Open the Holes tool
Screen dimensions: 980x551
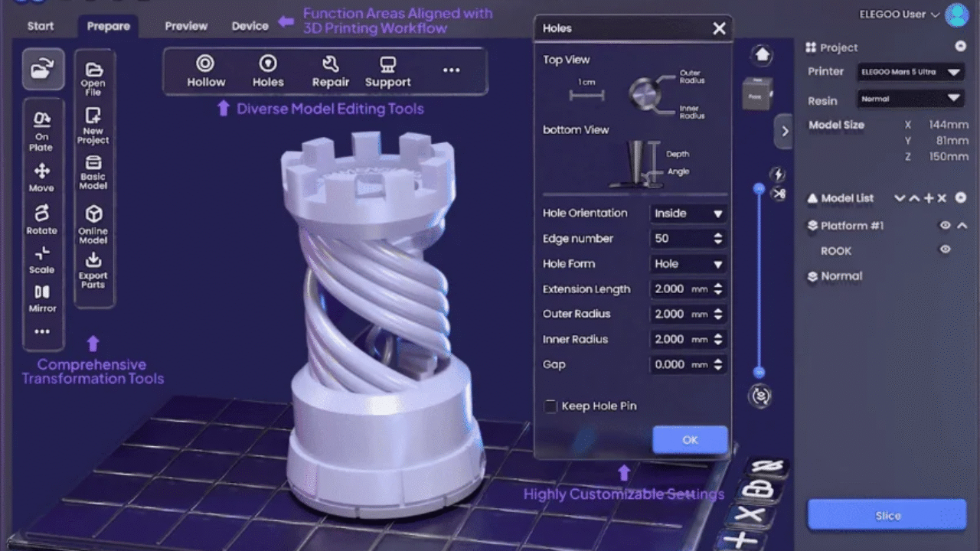267,71
